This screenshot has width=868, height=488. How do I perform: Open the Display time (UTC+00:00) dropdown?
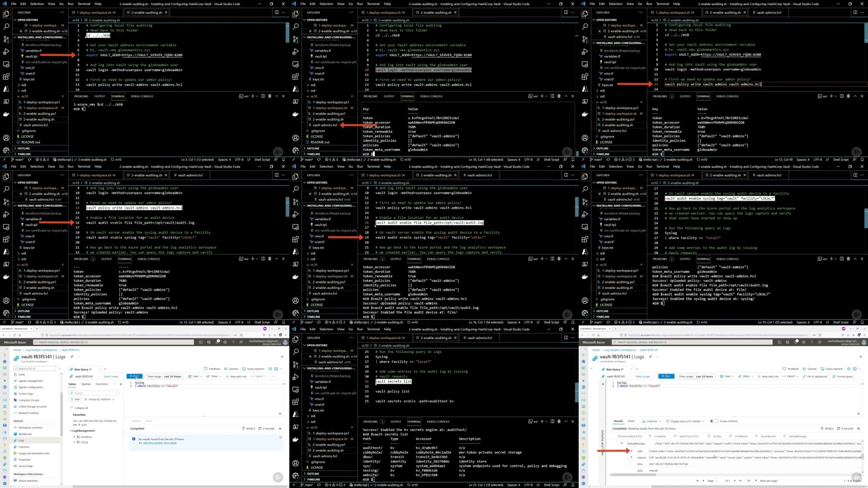[685, 421]
